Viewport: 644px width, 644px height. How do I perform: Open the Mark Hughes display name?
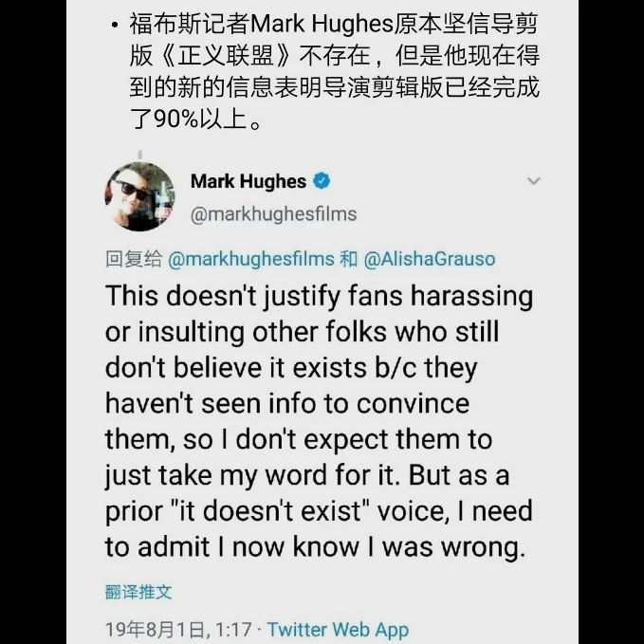tap(248, 181)
